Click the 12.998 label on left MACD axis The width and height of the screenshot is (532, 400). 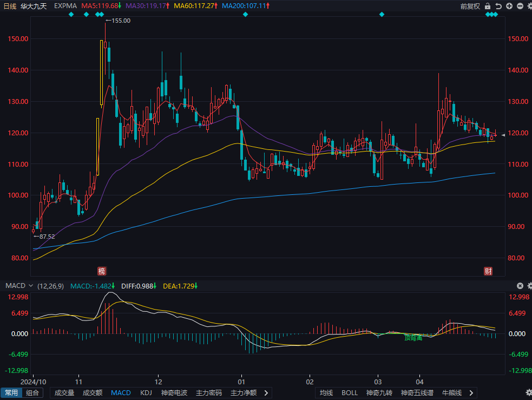(18, 297)
